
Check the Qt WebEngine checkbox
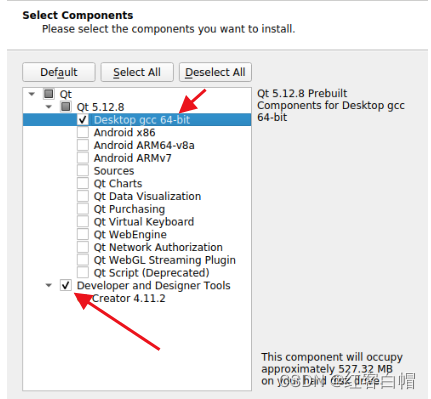[x=83, y=234]
